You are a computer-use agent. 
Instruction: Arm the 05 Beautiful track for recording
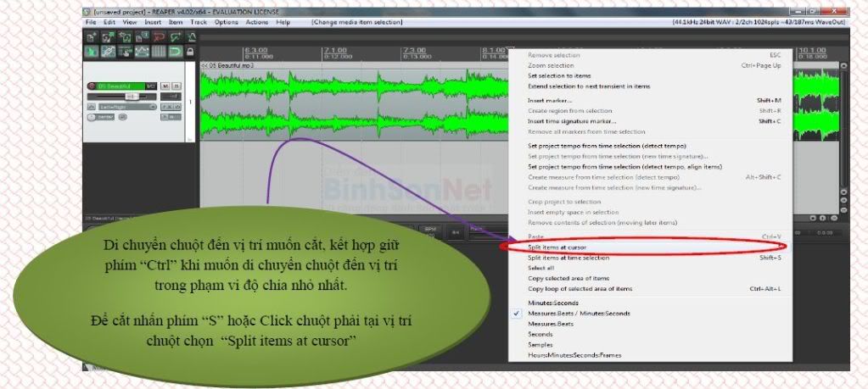click(x=92, y=86)
